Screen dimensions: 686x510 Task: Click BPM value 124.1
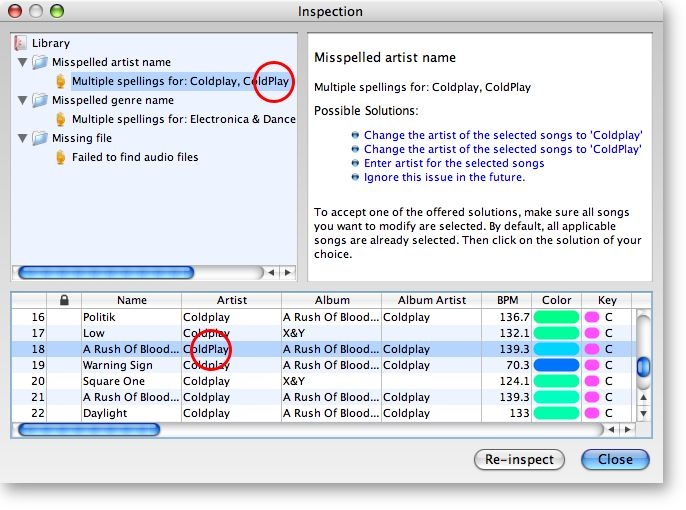[x=514, y=381]
